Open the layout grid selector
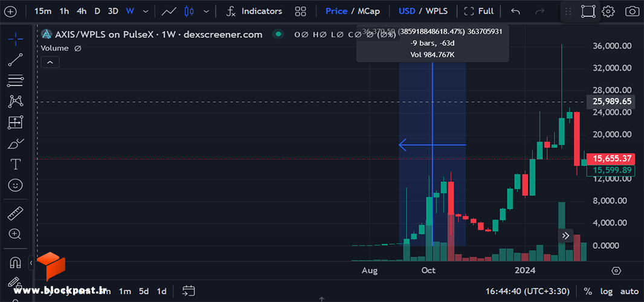The height and width of the screenshot is (302, 644). pos(301,11)
